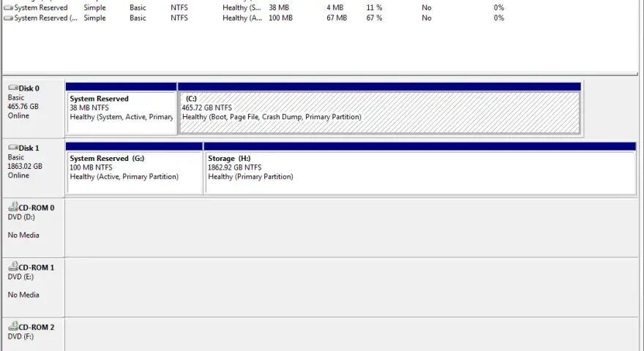Click 'Online' status under Disk 1
The height and width of the screenshot is (351, 644).
pyautogui.click(x=18, y=175)
